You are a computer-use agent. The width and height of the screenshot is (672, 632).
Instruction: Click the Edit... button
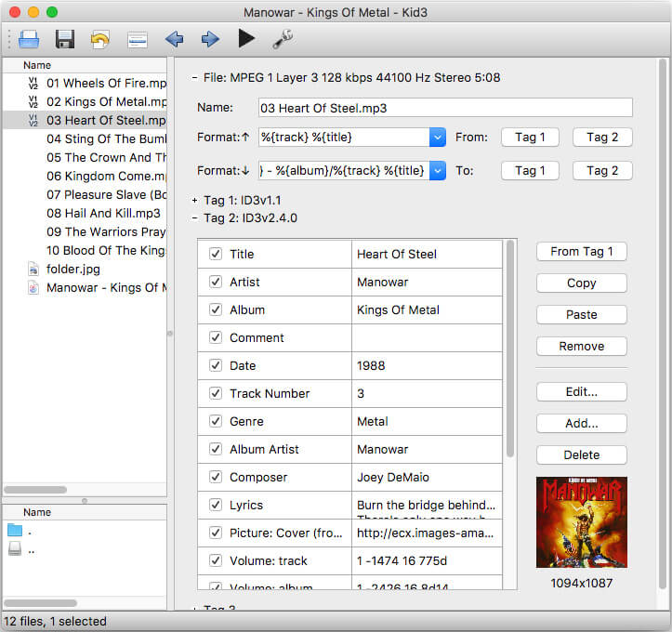pos(582,391)
